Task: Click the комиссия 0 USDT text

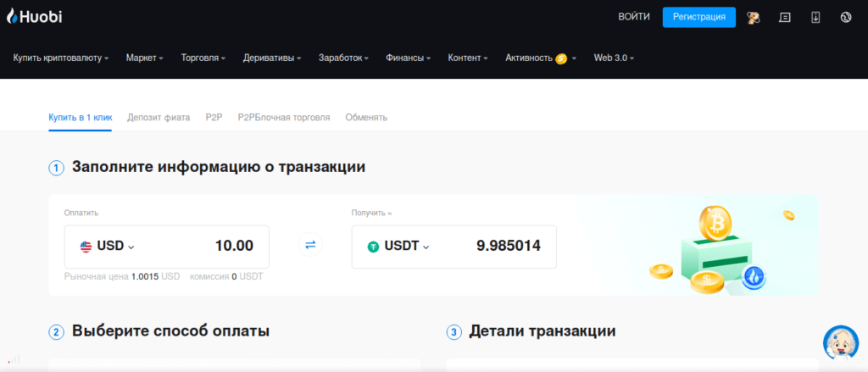Action: coord(226,276)
